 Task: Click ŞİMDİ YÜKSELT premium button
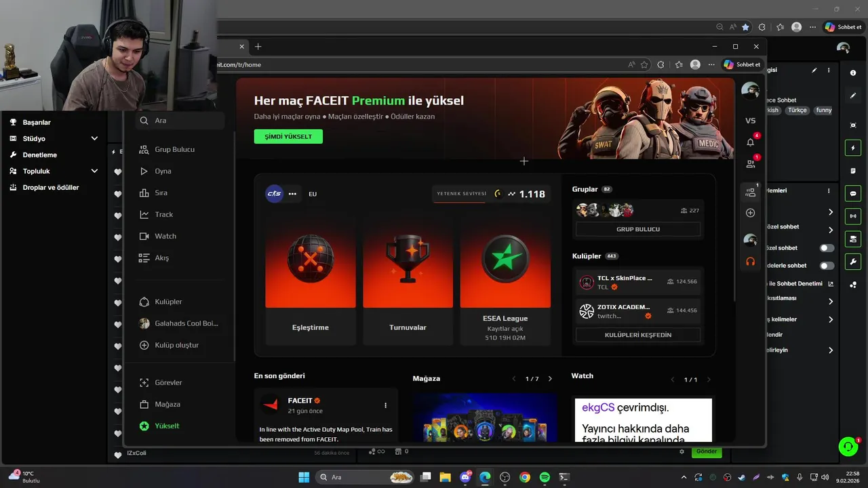(x=288, y=136)
